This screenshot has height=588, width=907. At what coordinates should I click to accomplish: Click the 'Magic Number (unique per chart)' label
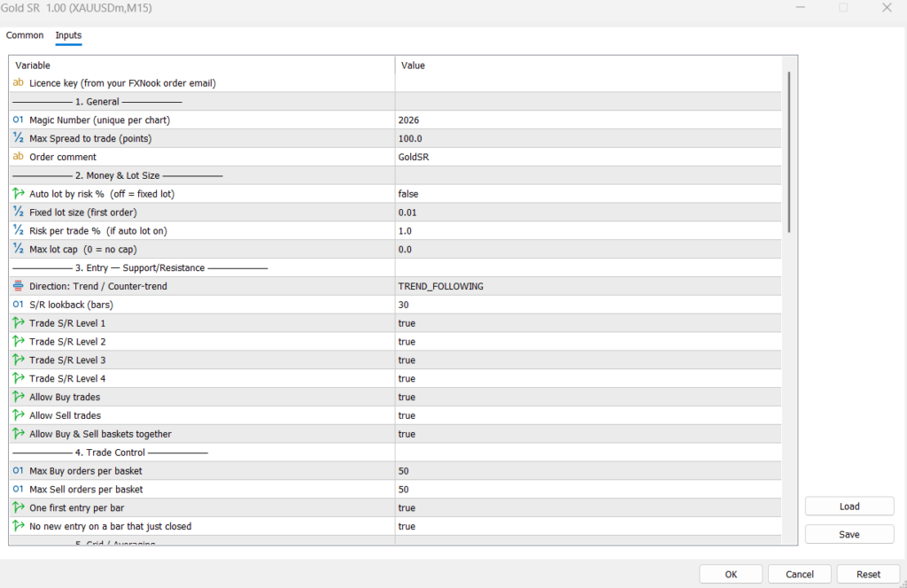pyautogui.click(x=99, y=120)
